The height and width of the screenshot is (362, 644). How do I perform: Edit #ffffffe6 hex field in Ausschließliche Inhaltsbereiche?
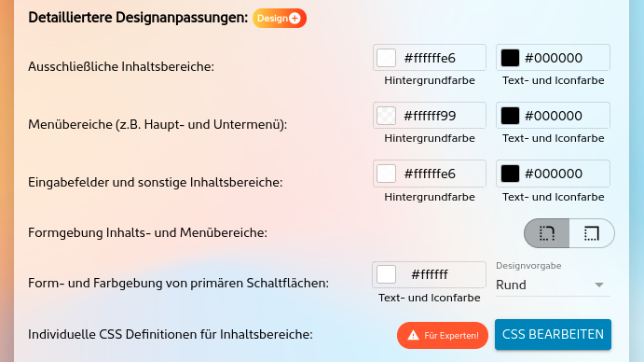[x=430, y=58]
